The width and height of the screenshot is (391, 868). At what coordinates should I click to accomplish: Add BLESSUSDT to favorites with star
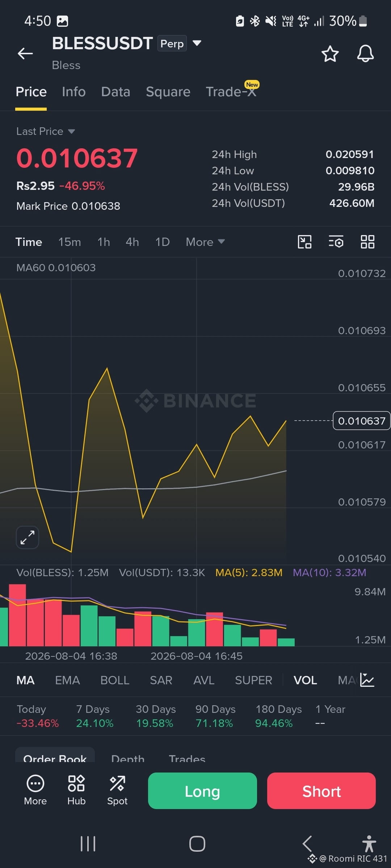click(330, 54)
